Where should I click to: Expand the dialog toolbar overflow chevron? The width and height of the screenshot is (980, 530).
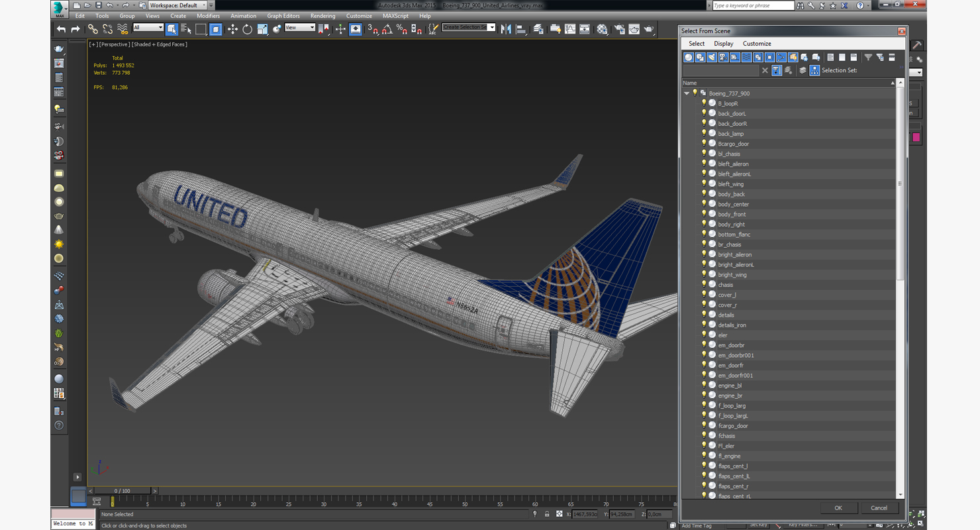pos(901,67)
